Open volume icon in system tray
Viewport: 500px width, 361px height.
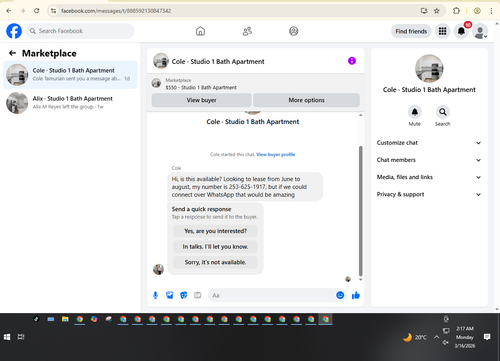pos(446,342)
